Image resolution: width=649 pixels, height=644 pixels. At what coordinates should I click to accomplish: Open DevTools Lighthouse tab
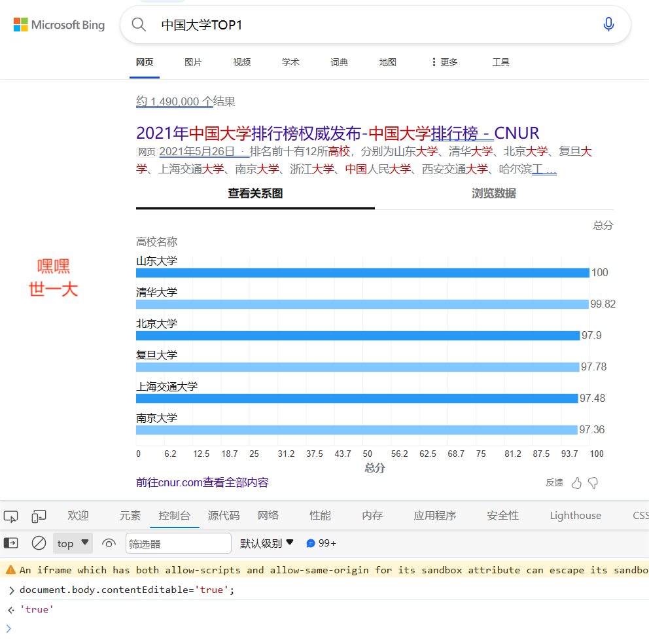575,516
